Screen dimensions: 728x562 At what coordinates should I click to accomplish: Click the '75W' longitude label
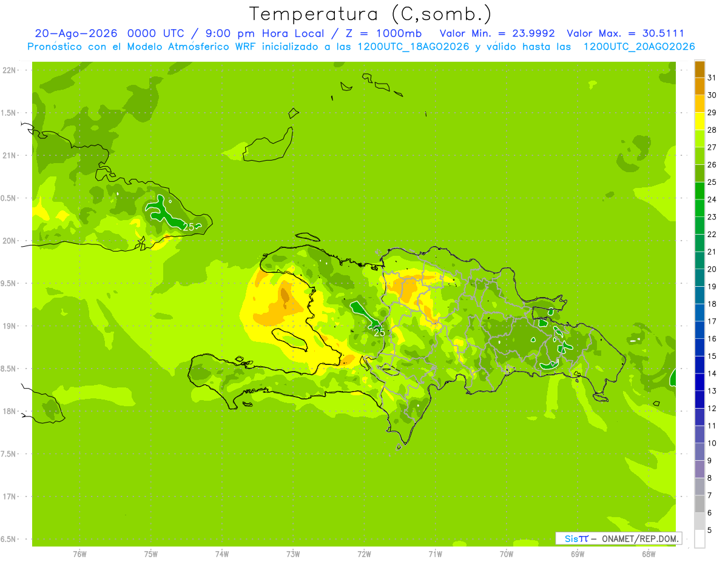click(151, 554)
